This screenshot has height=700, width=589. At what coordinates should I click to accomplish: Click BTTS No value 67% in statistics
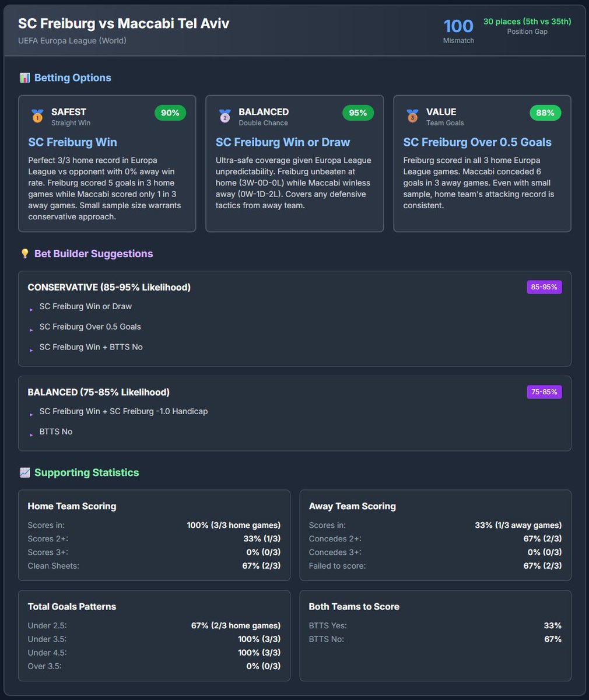click(553, 639)
